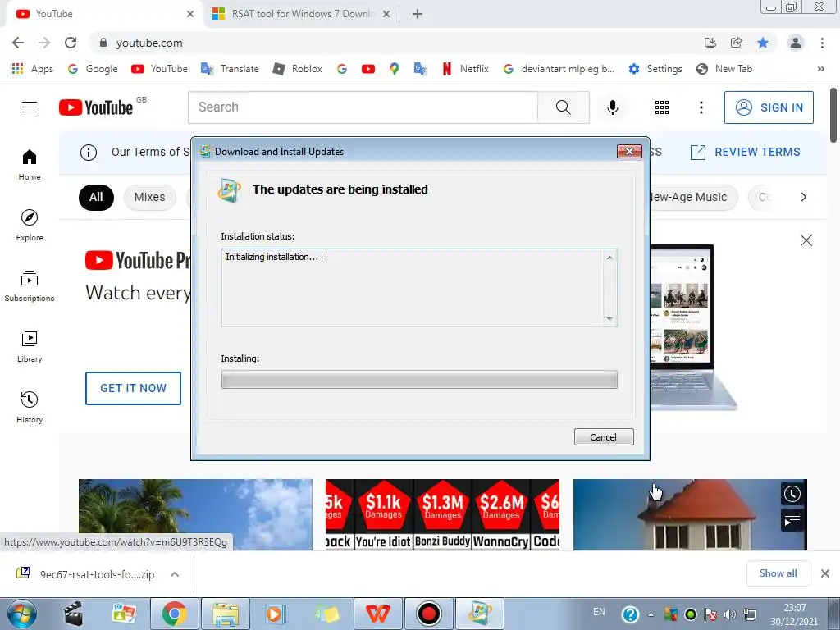Expand the hidden bookmarks chevron

pos(820,69)
